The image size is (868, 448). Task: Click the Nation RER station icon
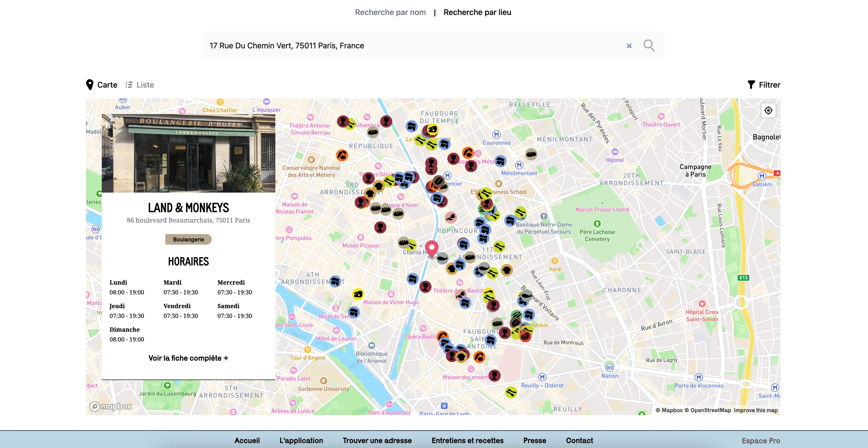click(x=610, y=368)
